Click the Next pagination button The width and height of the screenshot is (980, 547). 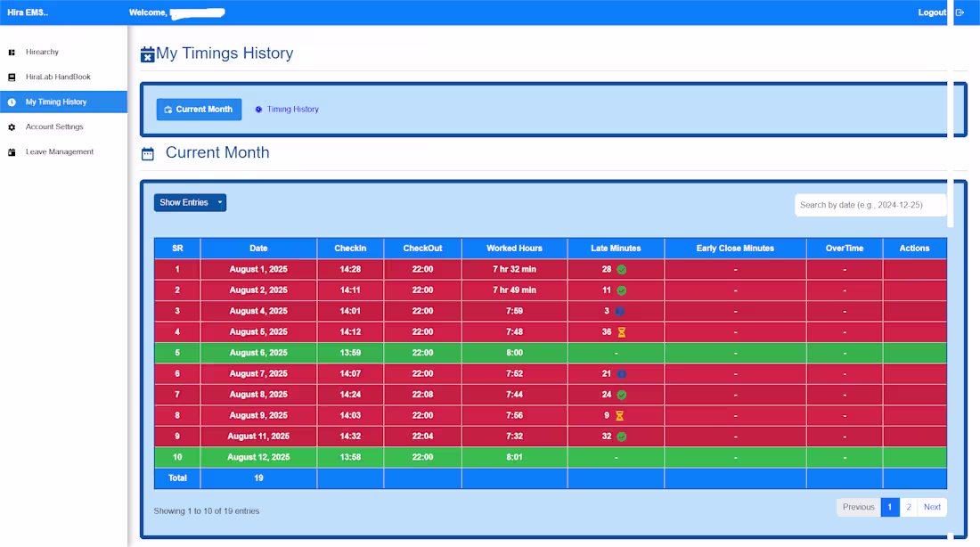click(x=932, y=506)
